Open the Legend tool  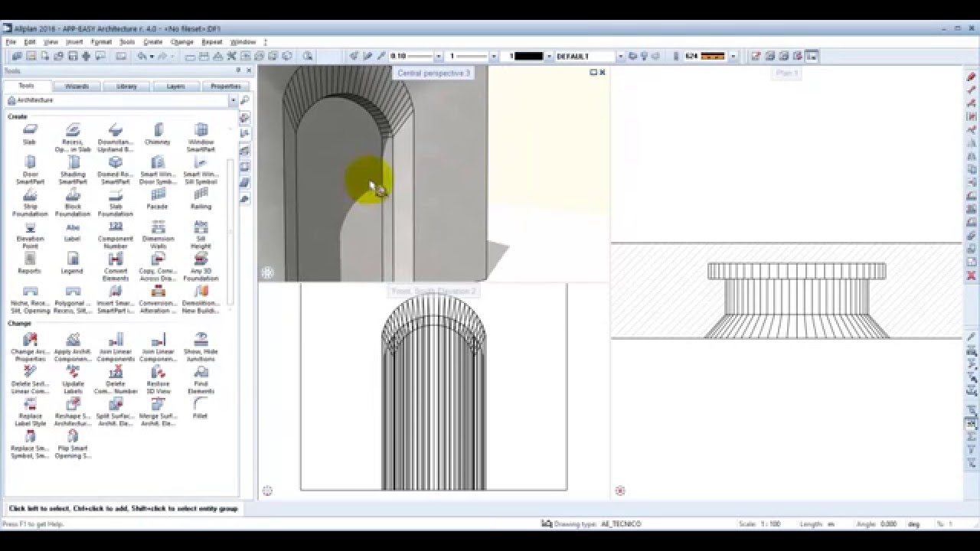click(73, 263)
